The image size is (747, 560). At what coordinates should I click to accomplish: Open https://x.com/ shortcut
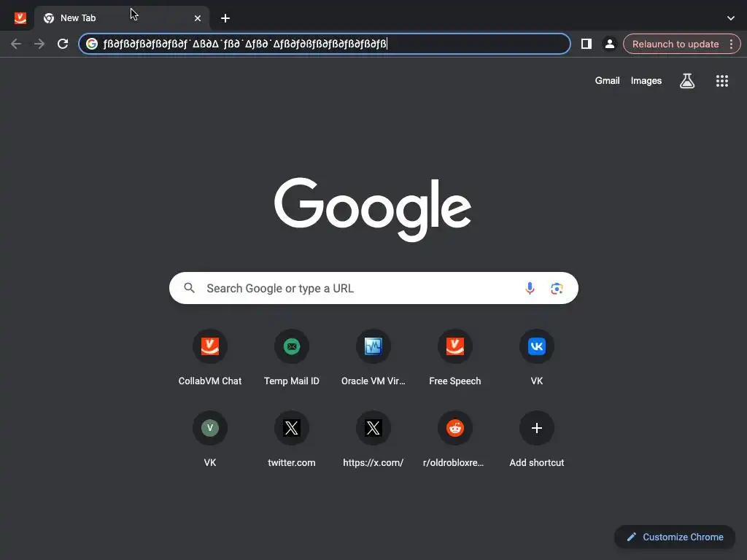[x=373, y=439]
